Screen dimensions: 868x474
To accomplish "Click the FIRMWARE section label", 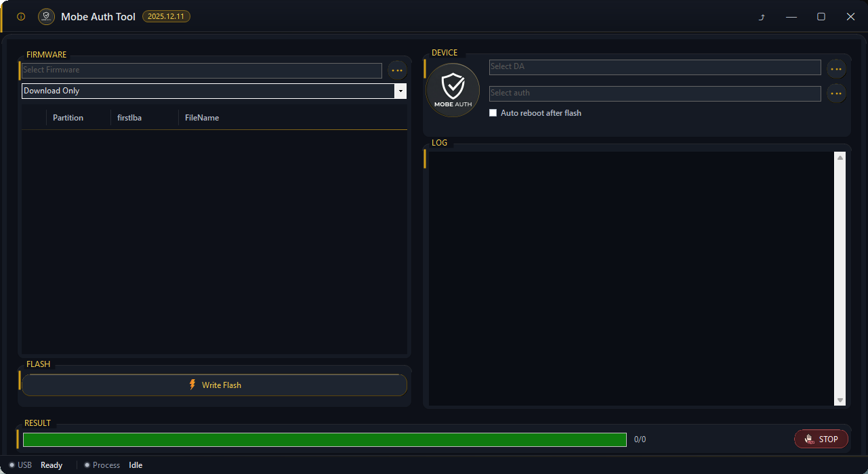I will pos(46,55).
